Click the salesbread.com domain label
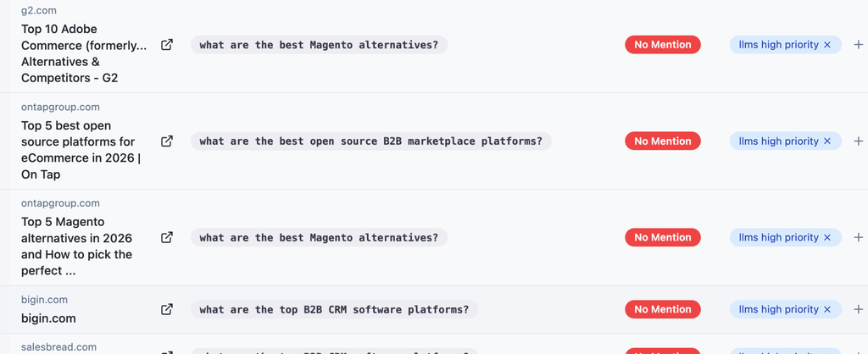Image resolution: width=868 pixels, height=354 pixels. 58,347
